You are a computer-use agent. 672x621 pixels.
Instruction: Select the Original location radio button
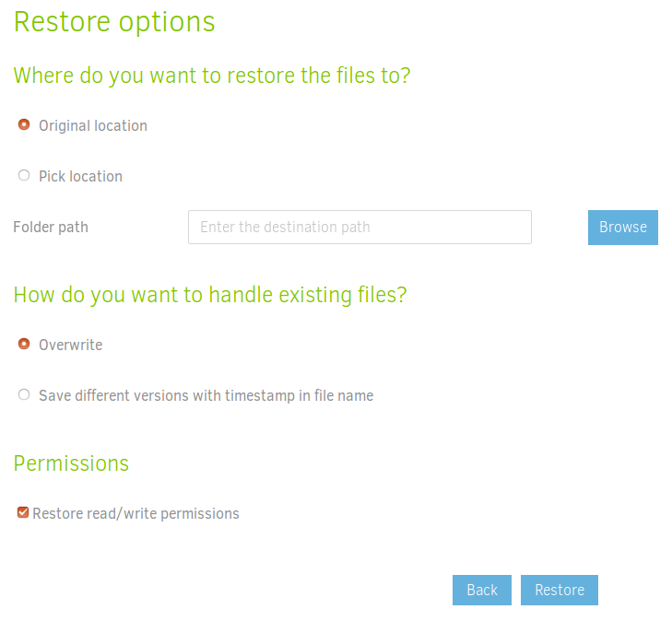(x=24, y=125)
